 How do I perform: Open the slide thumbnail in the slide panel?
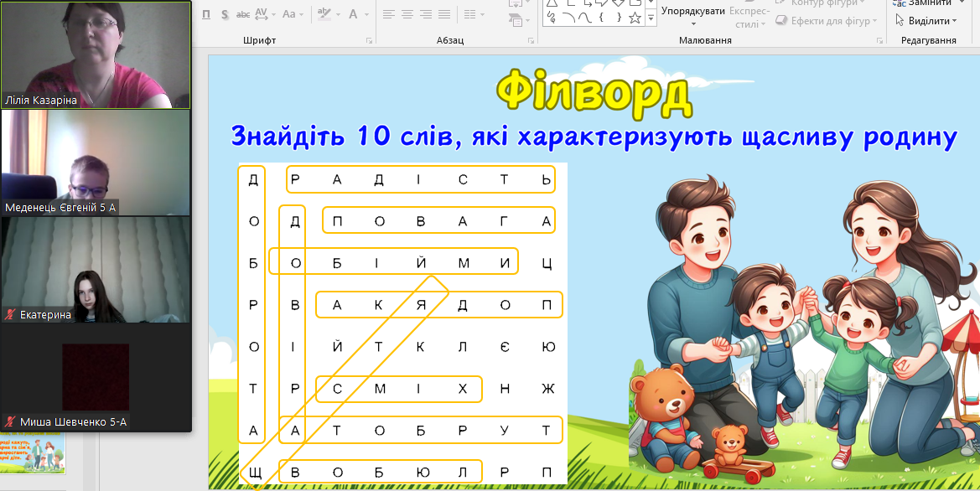(x=33, y=454)
